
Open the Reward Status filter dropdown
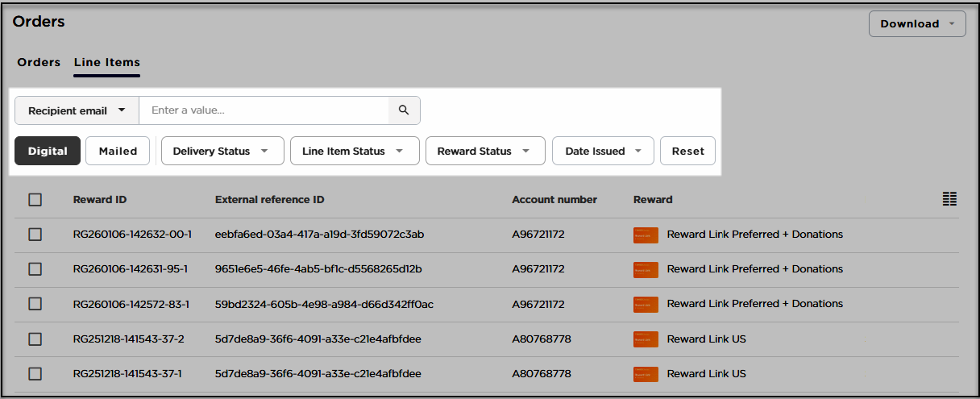point(484,151)
